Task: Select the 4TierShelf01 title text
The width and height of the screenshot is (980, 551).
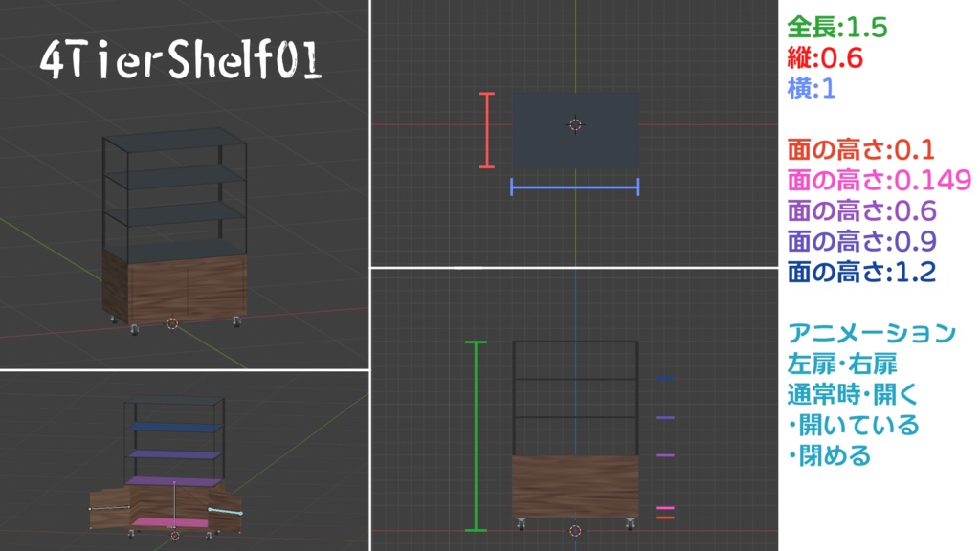Action: [x=182, y=61]
